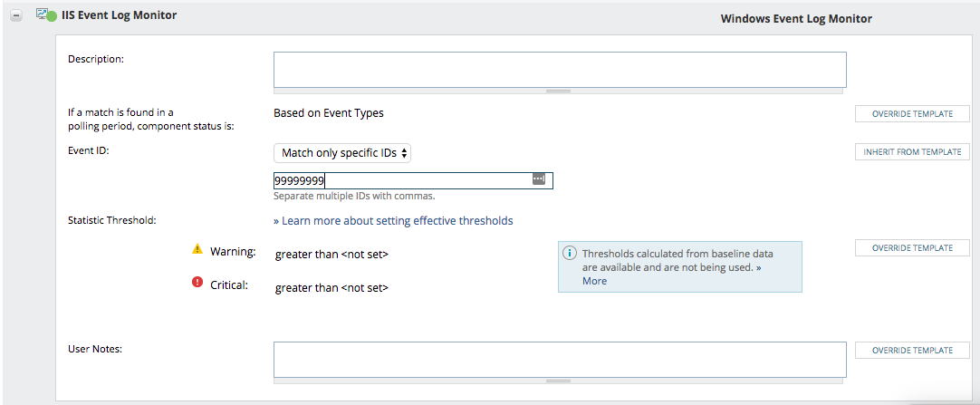Grab the Description box resize handle
The image size is (980, 405).
coord(558,92)
